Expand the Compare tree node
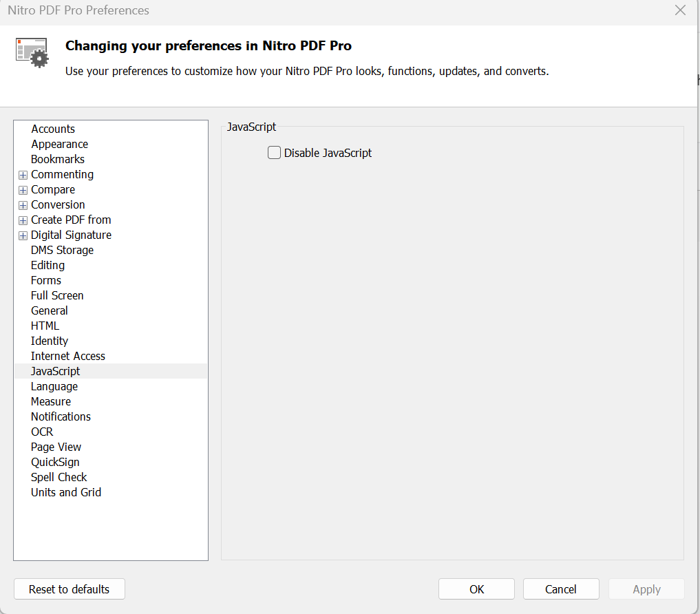 [x=23, y=190]
